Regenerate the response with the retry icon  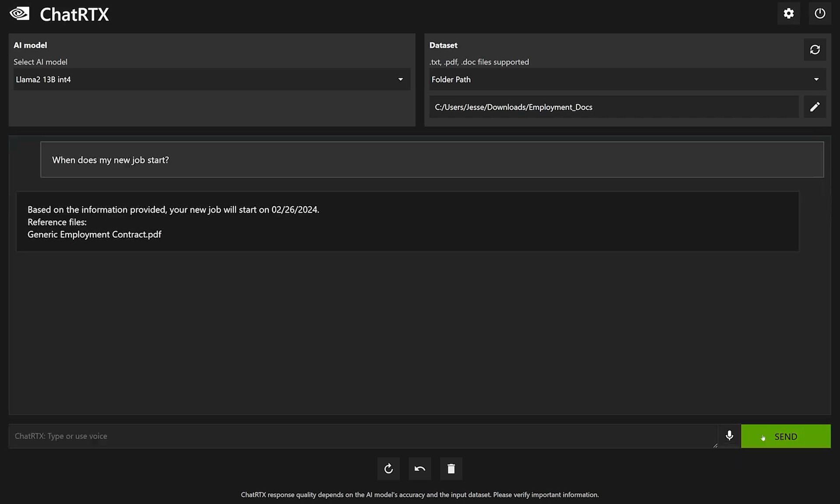(x=388, y=469)
